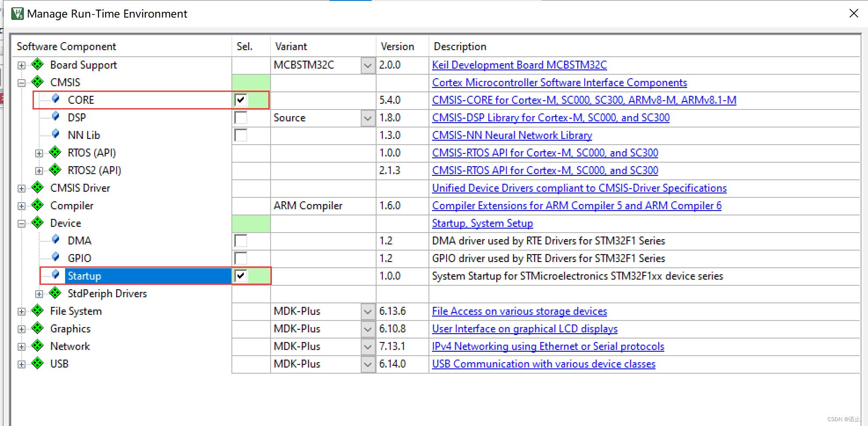
Task: Click the File System green diamond icon
Action: coord(38,311)
